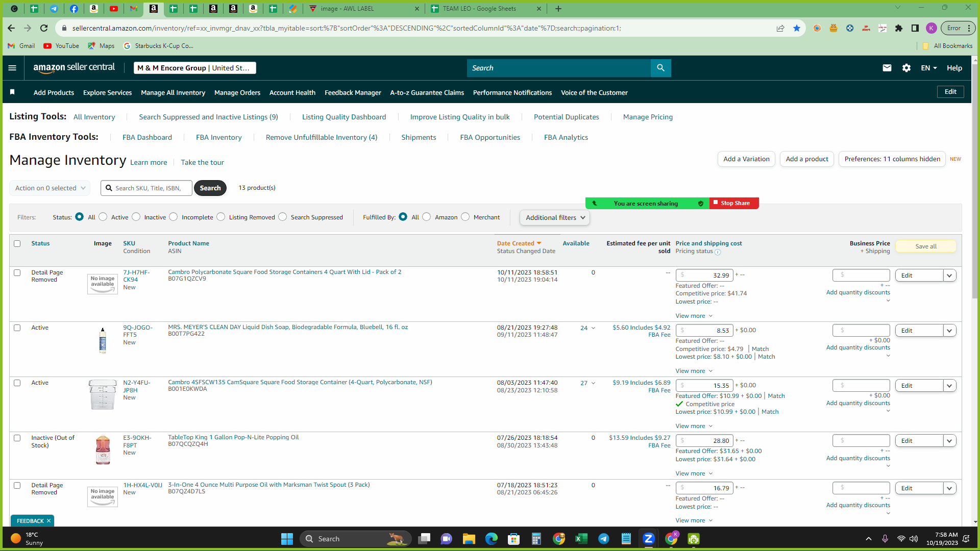This screenshot has height=551, width=980.
Task: Open the Windows Start menu
Action: tap(287, 539)
